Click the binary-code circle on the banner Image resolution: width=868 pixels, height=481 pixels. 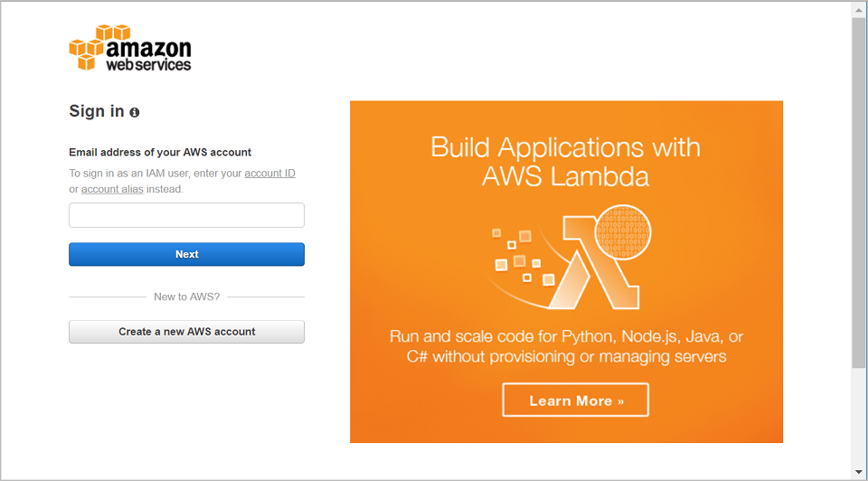pyautogui.click(x=623, y=232)
